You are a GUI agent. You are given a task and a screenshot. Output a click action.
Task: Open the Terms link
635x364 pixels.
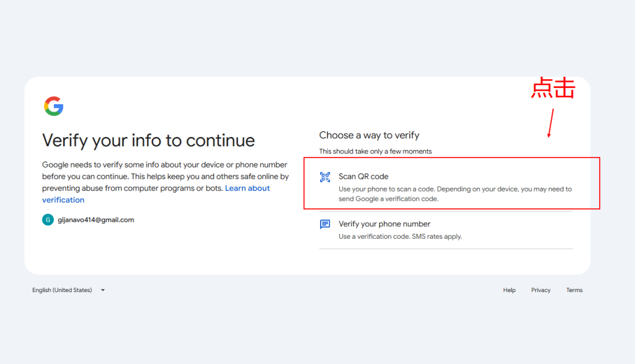pyautogui.click(x=574, y=290)
